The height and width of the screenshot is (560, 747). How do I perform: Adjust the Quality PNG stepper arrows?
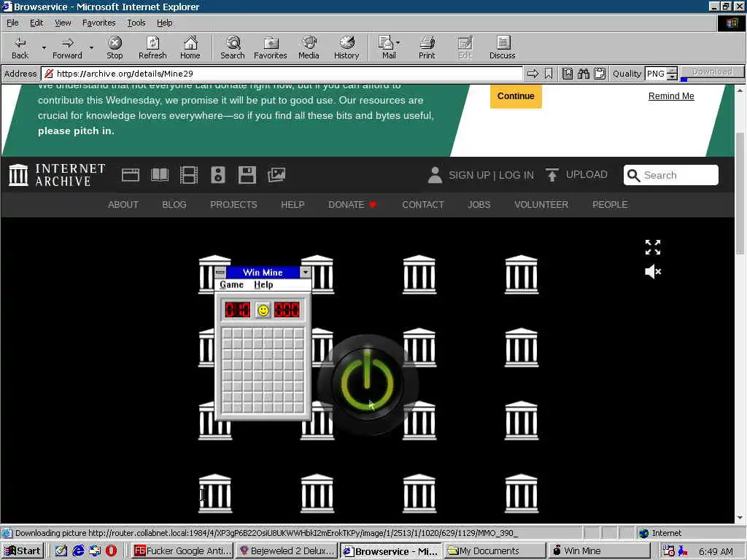672,74
